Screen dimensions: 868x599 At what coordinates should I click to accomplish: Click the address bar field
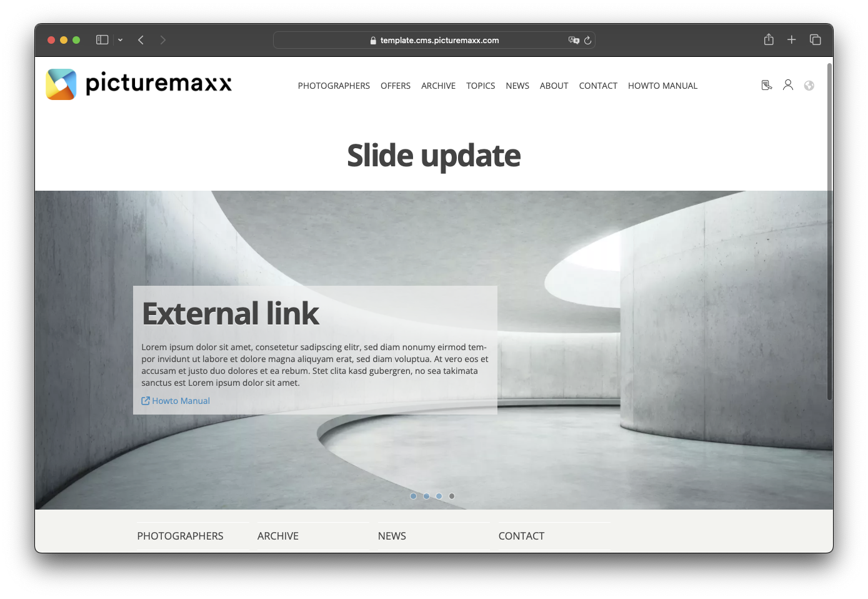pyautogui.click(x=434, y=40)
